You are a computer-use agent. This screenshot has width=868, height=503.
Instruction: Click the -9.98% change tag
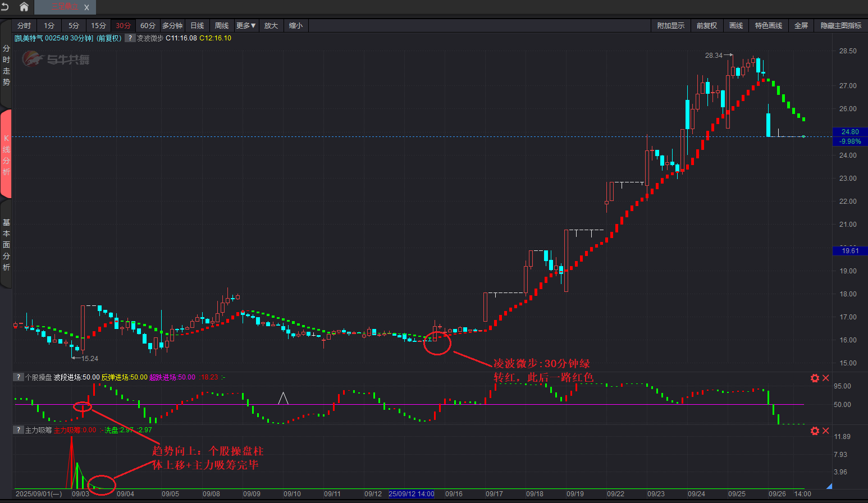(x=850, y=141)
